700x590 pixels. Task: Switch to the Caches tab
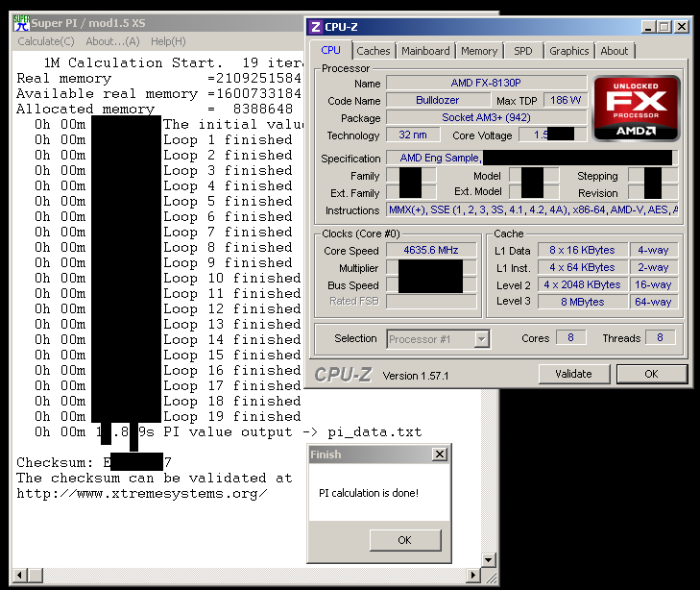click(373, 51)
